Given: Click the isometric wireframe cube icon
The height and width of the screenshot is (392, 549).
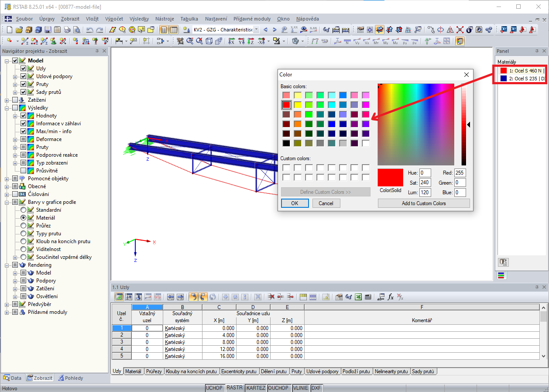Looking at the screenshot, I should pos(209,41).
